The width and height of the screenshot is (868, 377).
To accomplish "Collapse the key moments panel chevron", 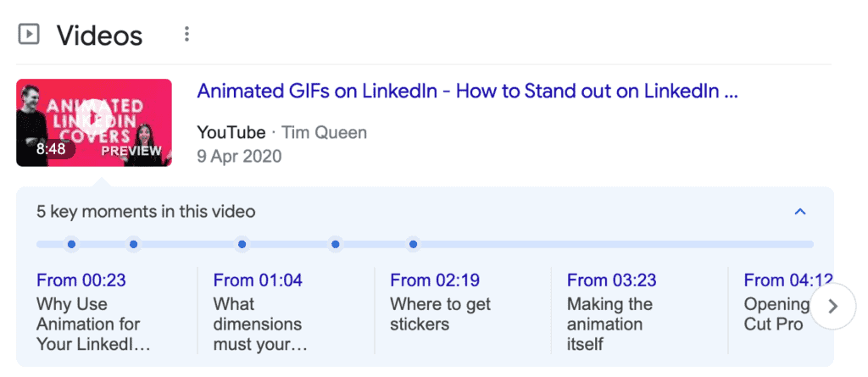I will 800,212.
